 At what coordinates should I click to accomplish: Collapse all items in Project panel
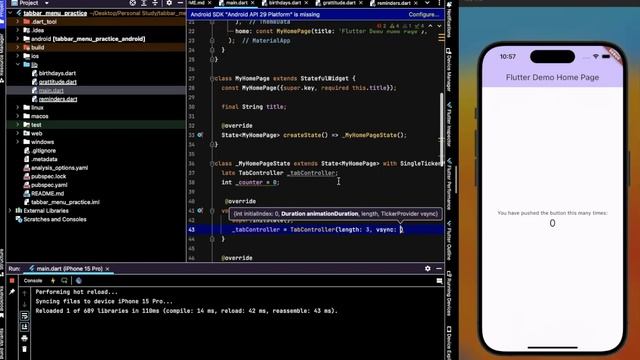155,3
